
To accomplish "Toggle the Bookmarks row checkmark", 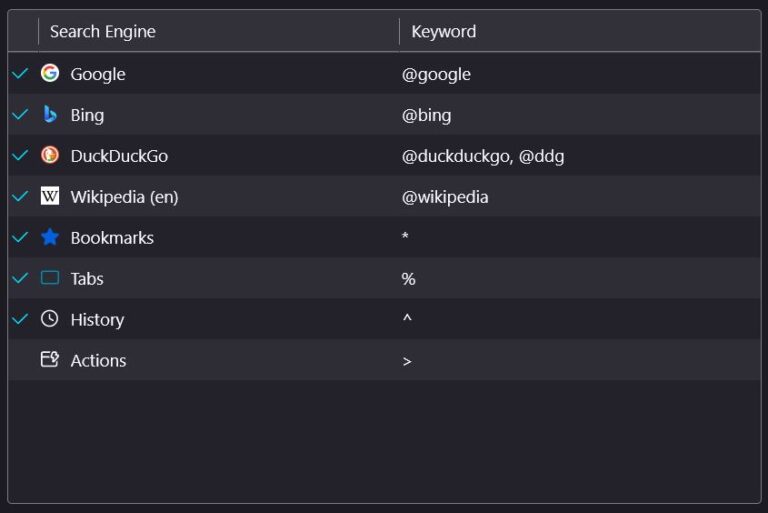I will pyautogui.click(x=20, y=238).
